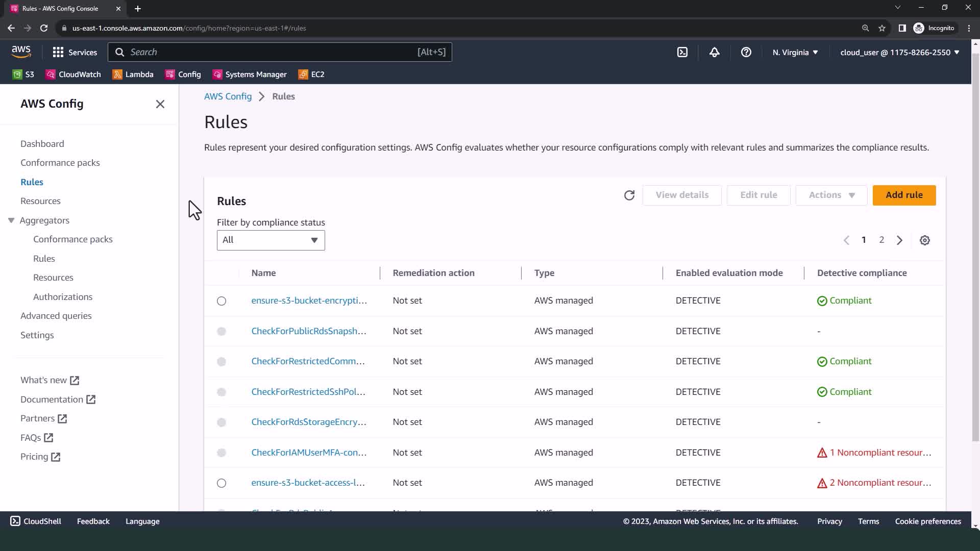Screen dimensions: 980x551
Task: Select the ensure-s3-bucket-encryption rule radio button
Action: tap(222, 301)
